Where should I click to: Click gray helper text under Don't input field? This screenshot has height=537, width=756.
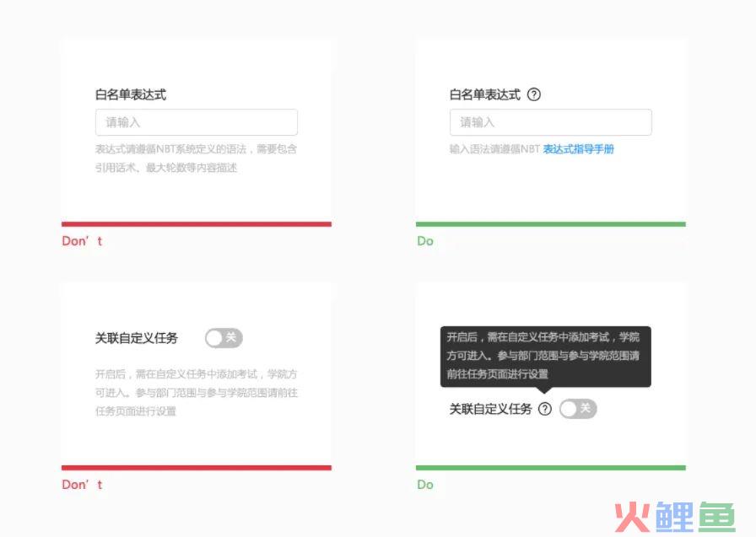(x=196, y=158)
